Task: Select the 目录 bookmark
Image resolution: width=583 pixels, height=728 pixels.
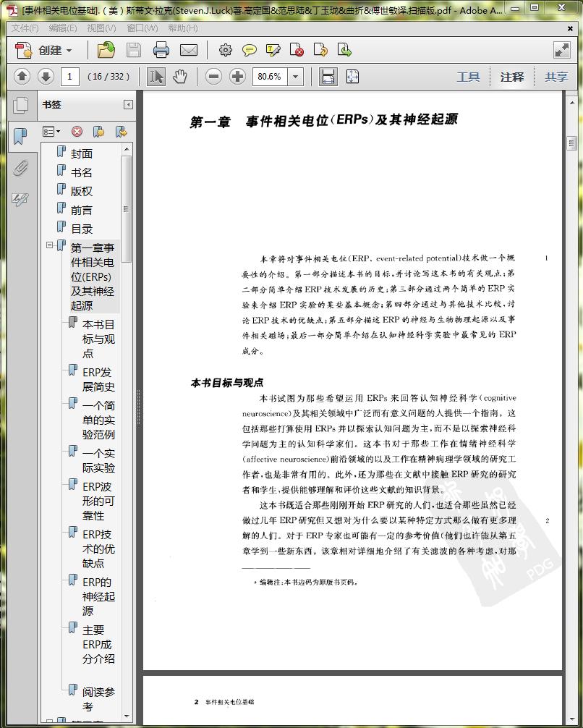Action: tap(82, 229)
